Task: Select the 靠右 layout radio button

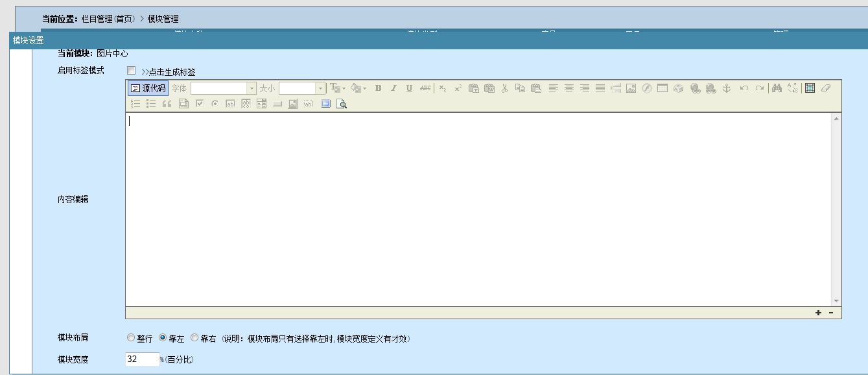Action: 194,338
